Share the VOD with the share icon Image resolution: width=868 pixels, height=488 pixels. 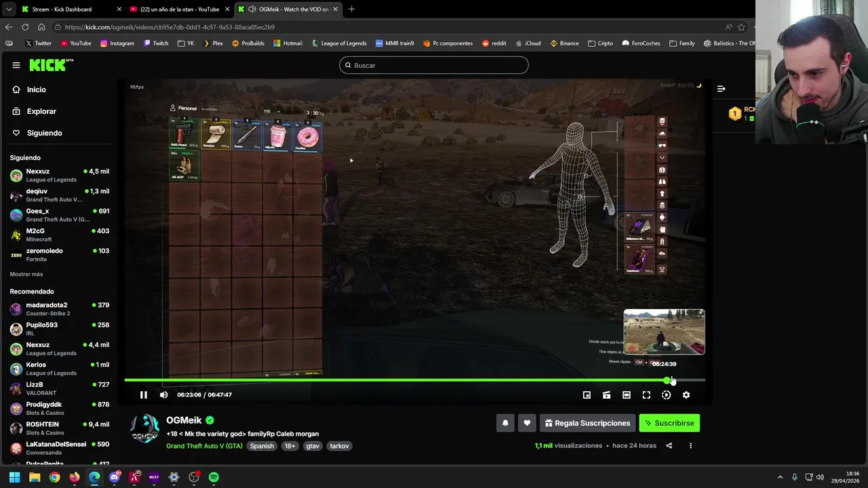pos(669,446)
